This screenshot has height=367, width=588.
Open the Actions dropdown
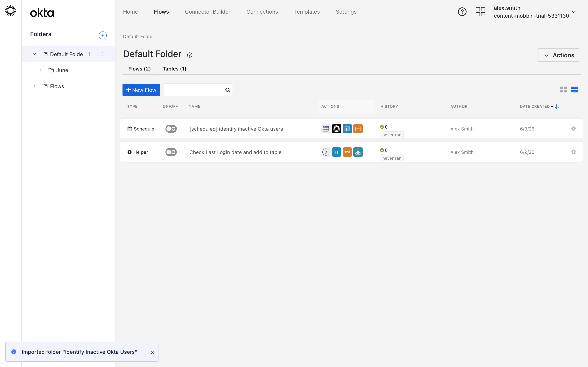pyautogui.click(x=558, y=55)
